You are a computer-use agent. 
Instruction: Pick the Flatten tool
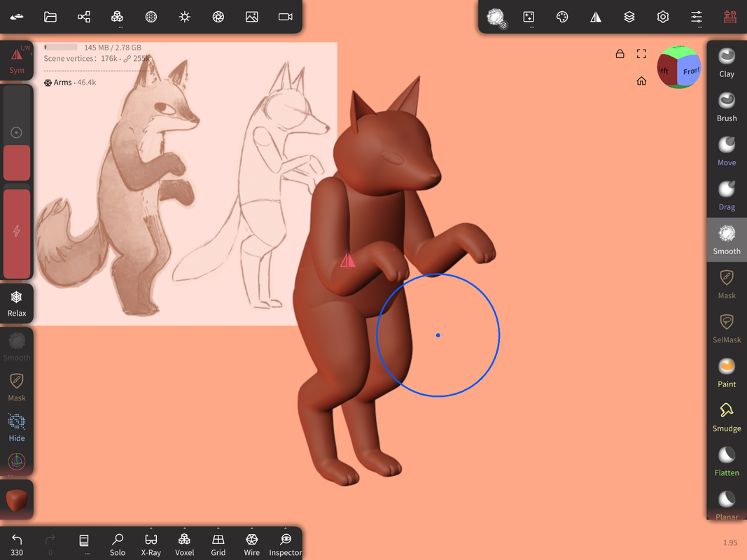(727, 461)
